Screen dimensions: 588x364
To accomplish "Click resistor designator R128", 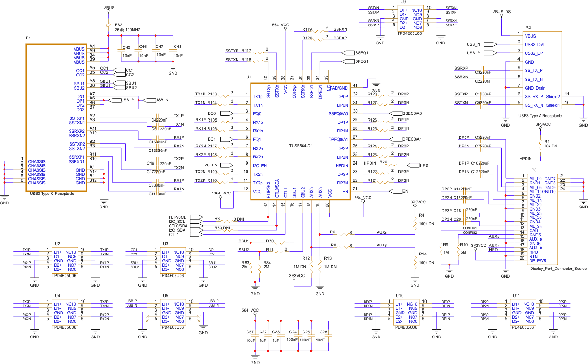I will (372, 95).
